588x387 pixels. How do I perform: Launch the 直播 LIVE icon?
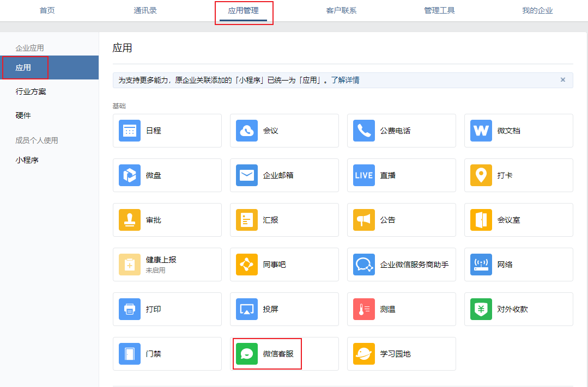pos(363,175)
